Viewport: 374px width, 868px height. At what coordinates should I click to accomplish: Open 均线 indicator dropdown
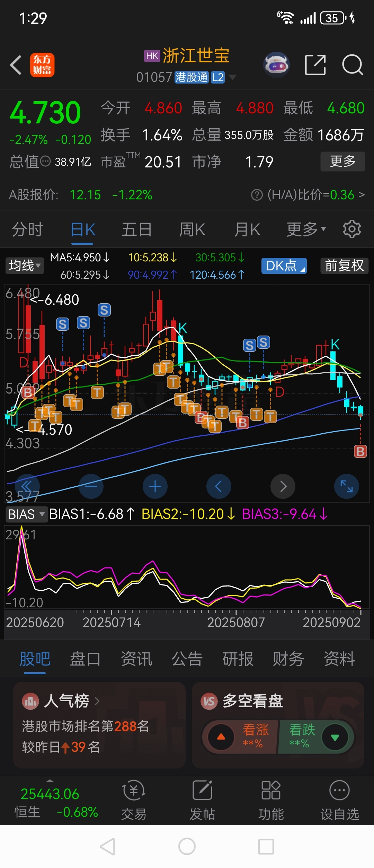25,266
